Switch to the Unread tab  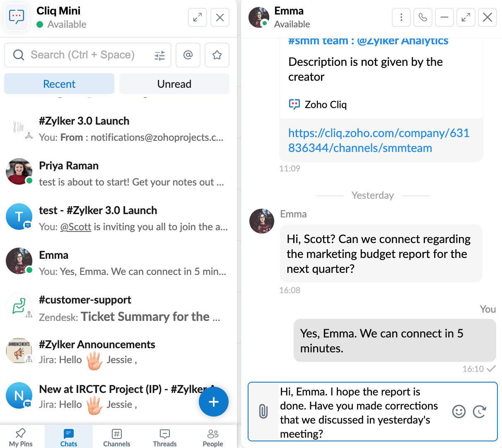(x=174, y=84)
